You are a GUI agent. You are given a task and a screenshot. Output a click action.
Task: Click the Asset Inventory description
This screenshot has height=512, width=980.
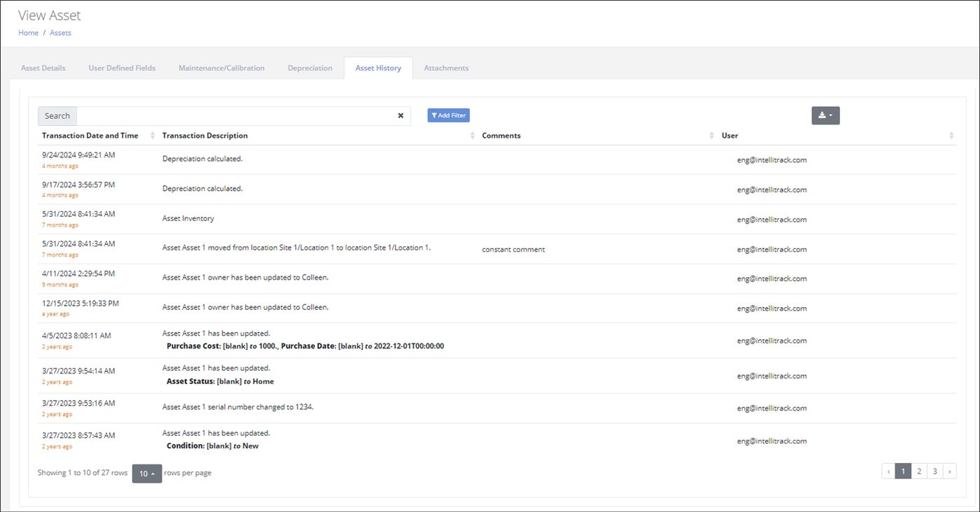[188, 219]
